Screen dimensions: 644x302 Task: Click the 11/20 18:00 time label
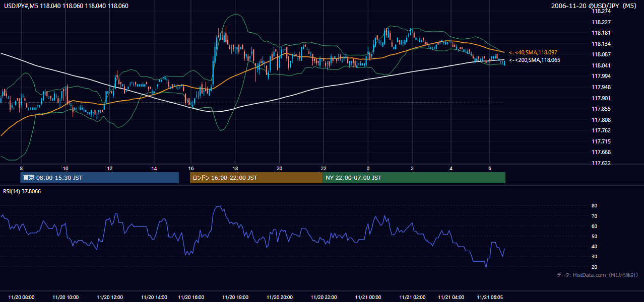[x=236, y=297]
